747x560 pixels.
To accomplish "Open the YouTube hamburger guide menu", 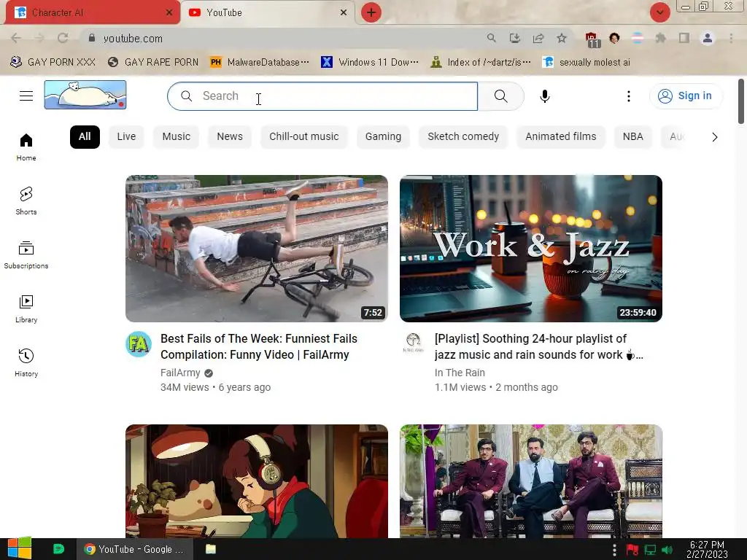I will pyautogui.click(x=26, y=96).
